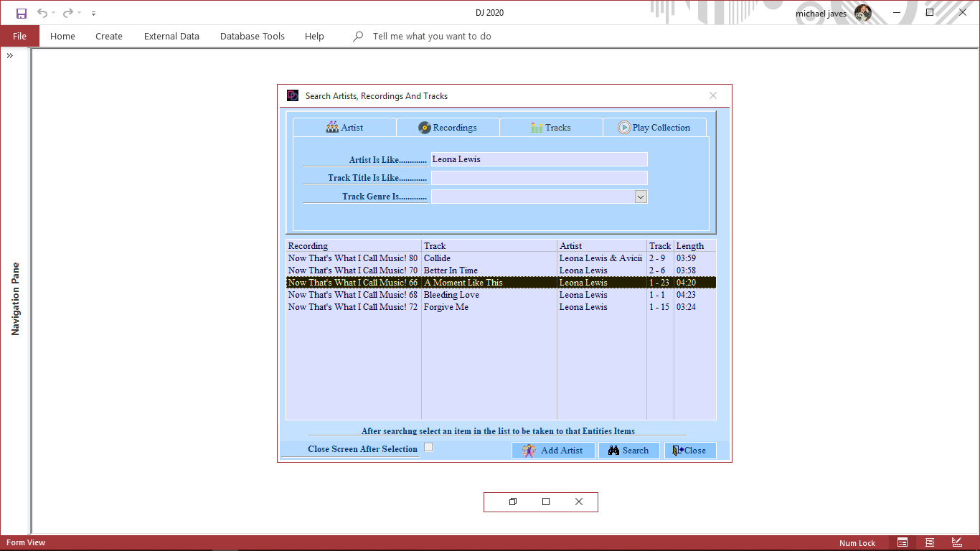This screenshot has width=980, height=551.
Task: Expand the Navigation Pane chevron
Action: pyautogui.click(x=11, y=56)
